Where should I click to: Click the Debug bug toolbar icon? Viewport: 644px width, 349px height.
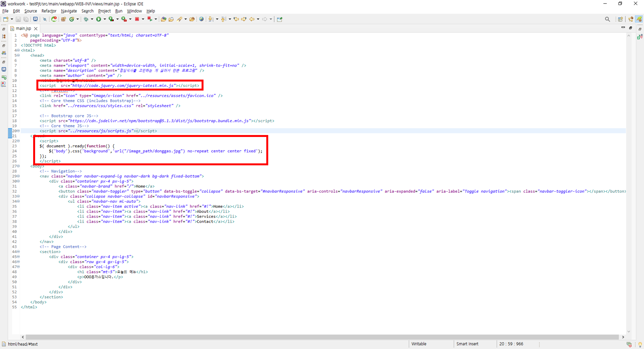[86, 19]
